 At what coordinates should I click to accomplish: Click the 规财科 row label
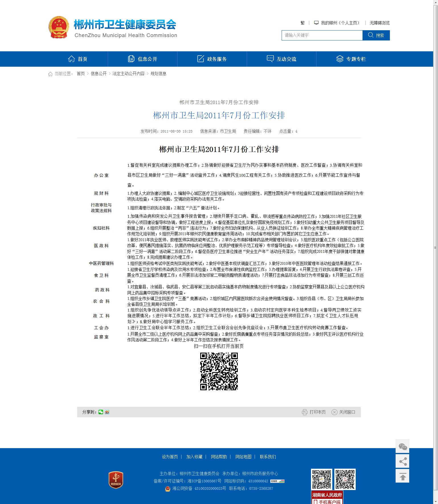101,193
